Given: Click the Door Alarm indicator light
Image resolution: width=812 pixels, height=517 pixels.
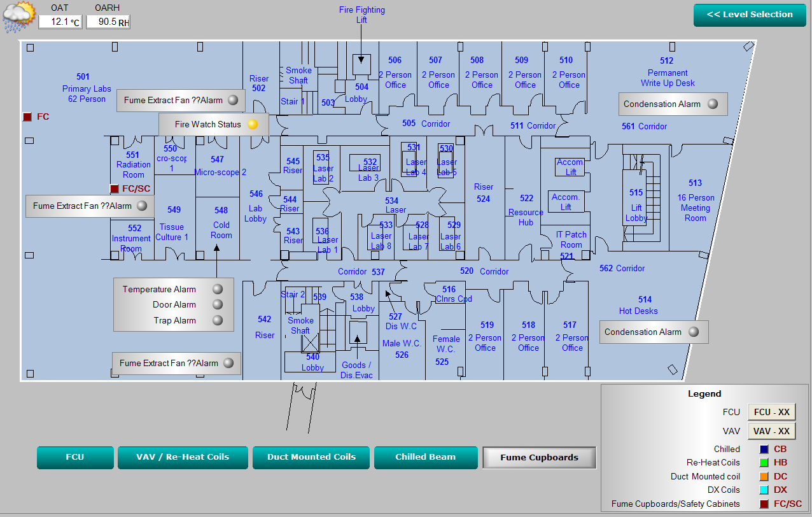Looking at the screenshot, I should tap(218, 305).
